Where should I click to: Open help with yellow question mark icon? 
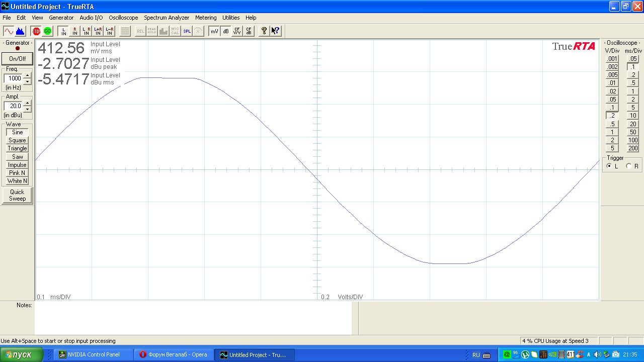[x=264, y=31]
